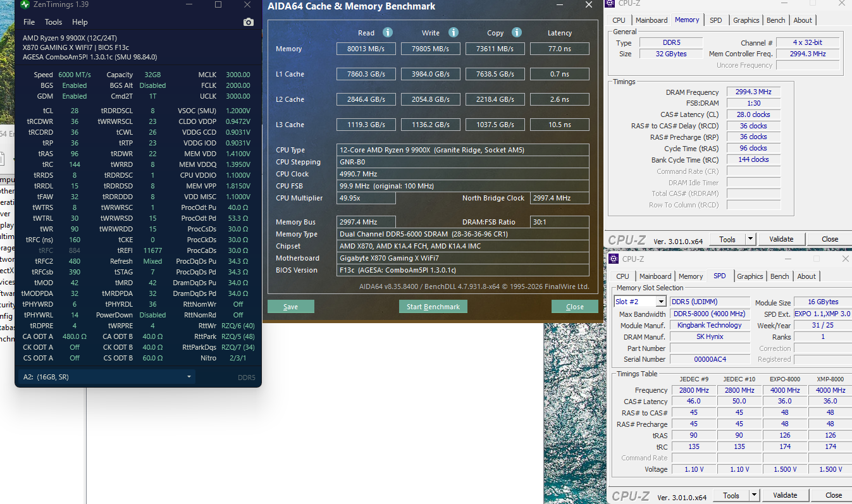
Task: Click the SPD Ext. value EXPO 1.1,XMP 3.0
Action: [x=822, y=314]
